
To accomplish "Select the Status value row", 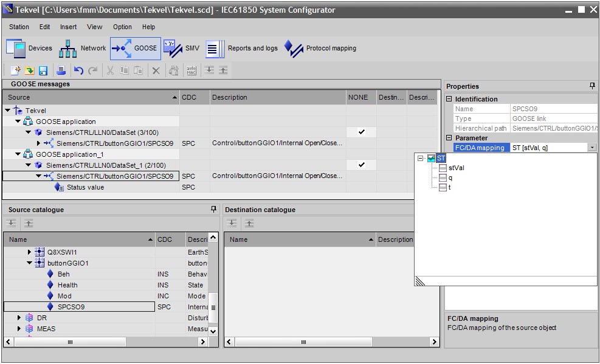I will [85, 187].
